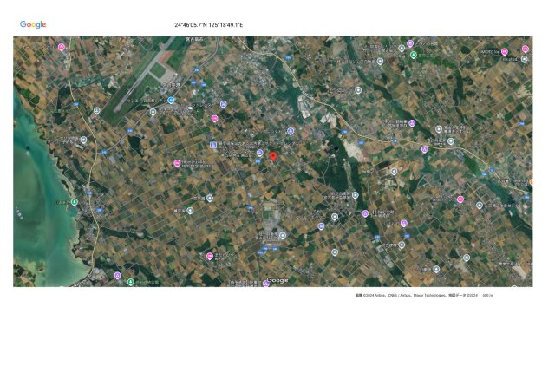Select the blue marker beside the airport terminal
The image size is (555, 392).
pos(172,101)
